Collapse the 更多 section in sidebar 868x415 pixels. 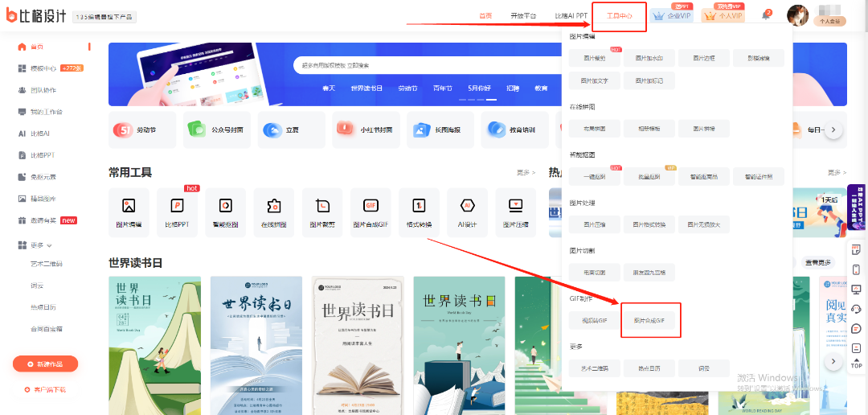coord(41,244)
